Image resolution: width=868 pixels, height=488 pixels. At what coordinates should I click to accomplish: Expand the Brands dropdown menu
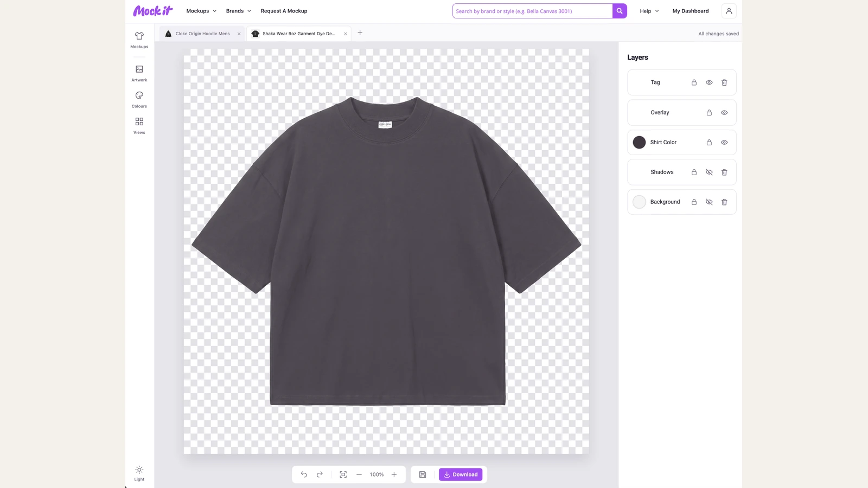[x=239, y=11]
